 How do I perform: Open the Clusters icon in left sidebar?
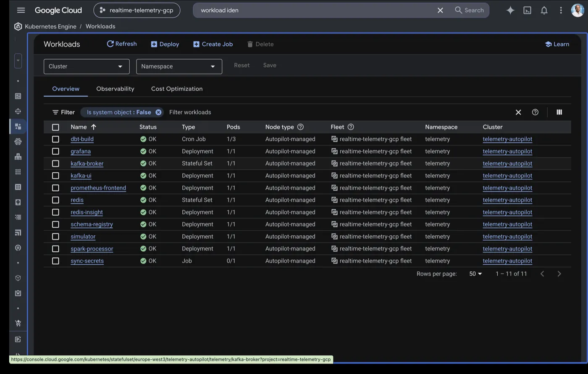[18, 111]
